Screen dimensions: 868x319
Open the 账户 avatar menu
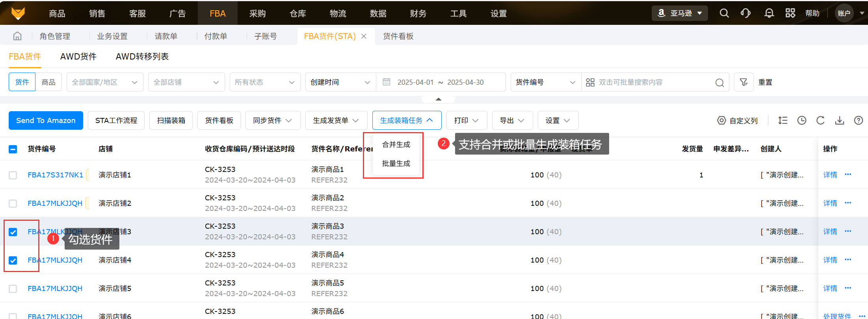click(x=844, y=13)
